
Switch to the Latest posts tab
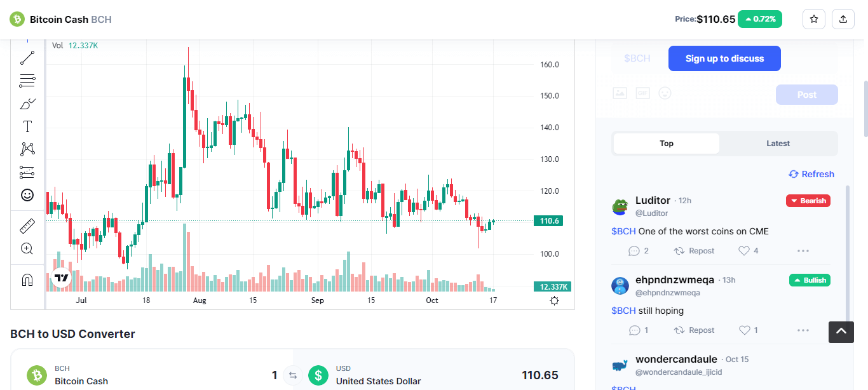pos(778,144)
